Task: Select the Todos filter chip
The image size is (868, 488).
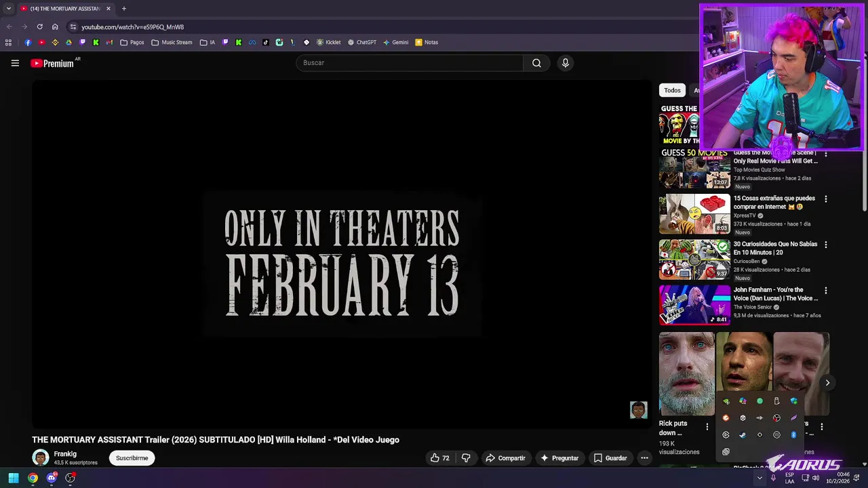Action: 672,90
